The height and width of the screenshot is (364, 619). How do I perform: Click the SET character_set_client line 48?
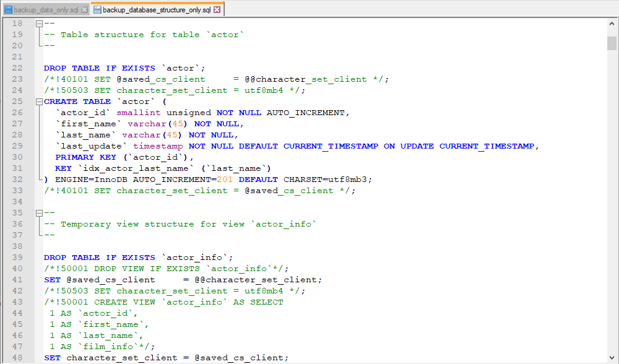click(x=166, y=357)
